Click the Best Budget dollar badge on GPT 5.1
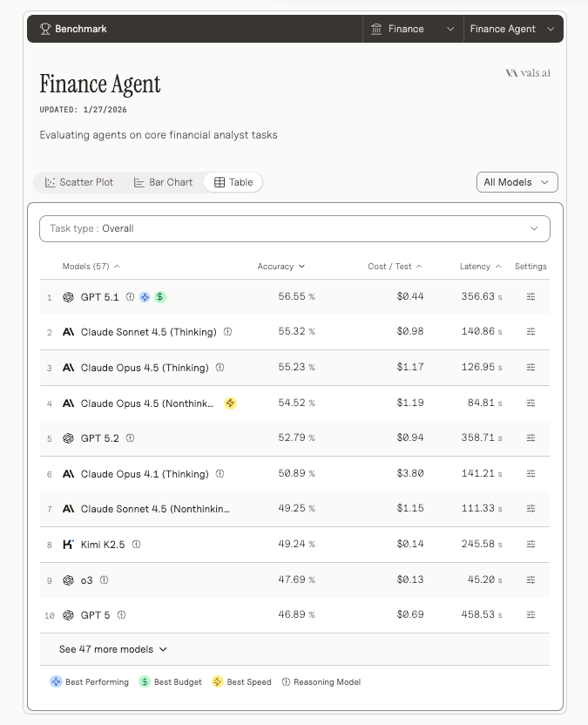588x725 pixels. [159, 297]
